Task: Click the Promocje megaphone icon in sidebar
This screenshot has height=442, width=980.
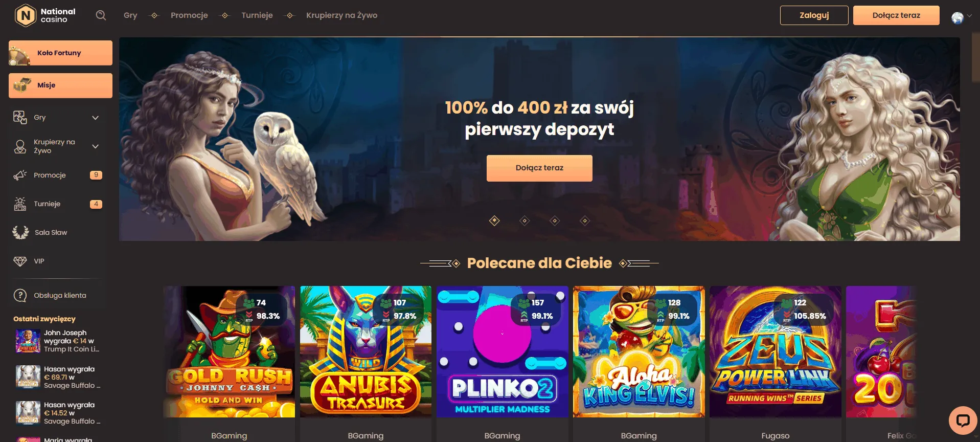Action: tap(20, 175)
